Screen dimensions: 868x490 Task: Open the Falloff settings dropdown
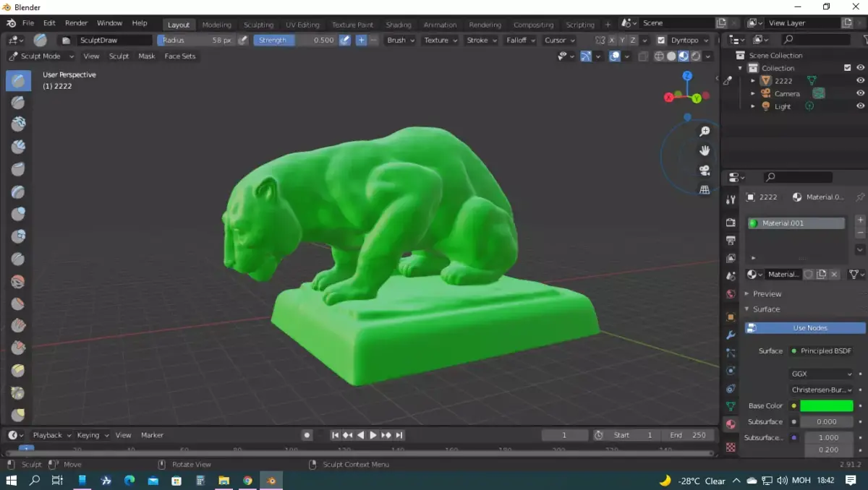[521, 40]
